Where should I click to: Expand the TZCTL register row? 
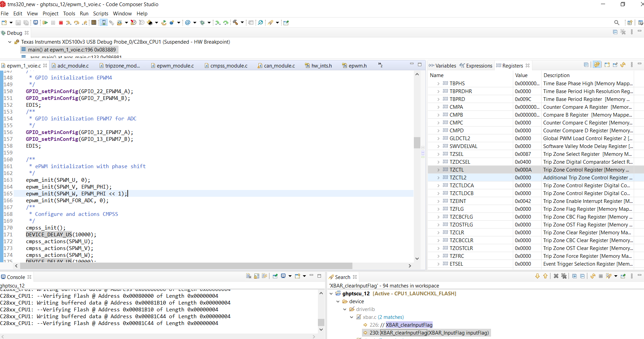click(x=438, y=170)
